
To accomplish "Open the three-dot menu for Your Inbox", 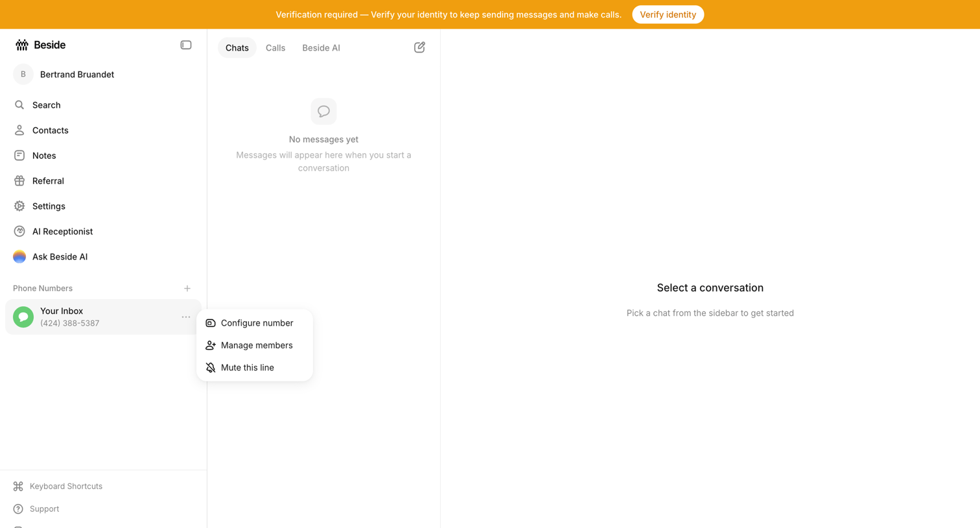I will tap(186, 317).
